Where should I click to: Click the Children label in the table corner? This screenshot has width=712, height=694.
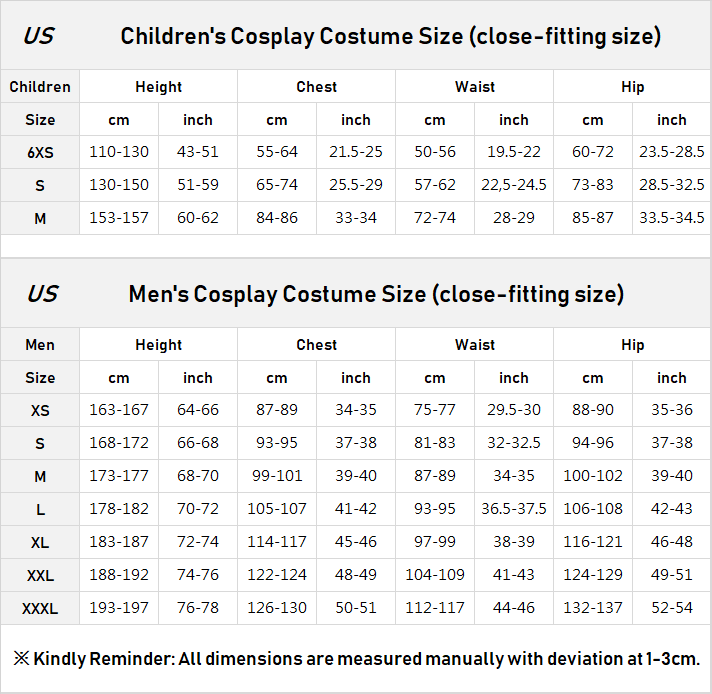point(40,87)
